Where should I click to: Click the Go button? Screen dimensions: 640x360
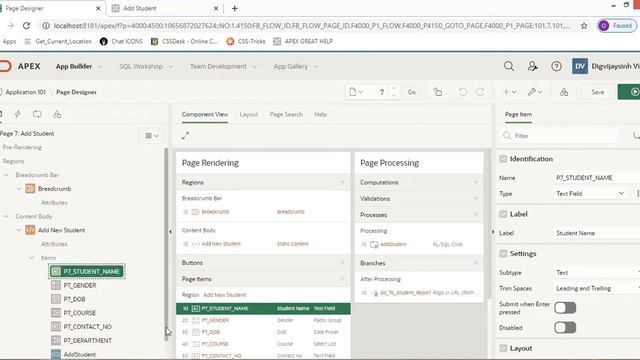[x=411, y=92]
